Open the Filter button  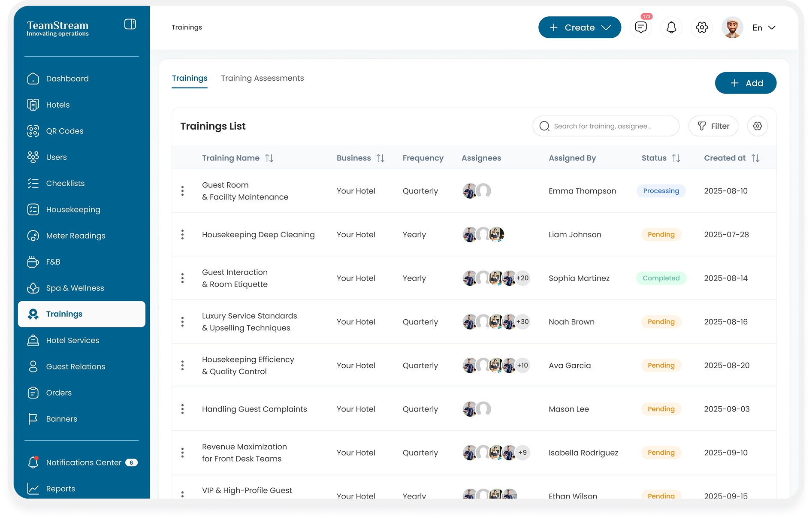[713, 126]
